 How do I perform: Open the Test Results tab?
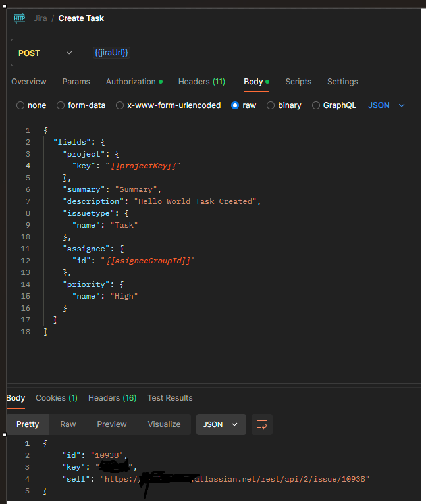click(170, 398)
